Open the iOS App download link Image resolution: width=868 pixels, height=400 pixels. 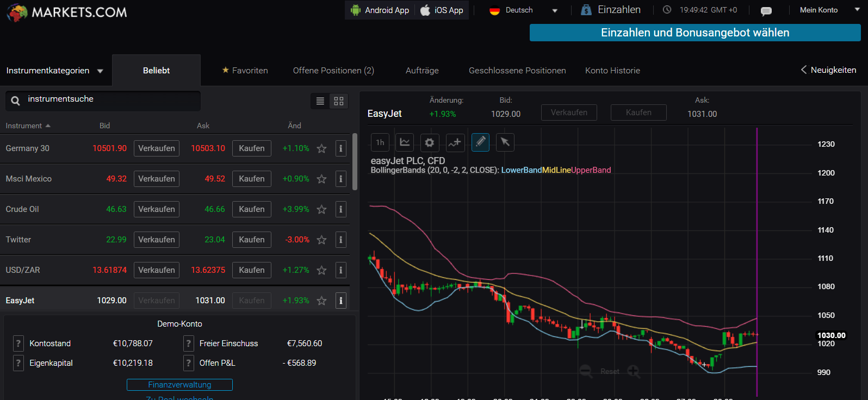click(442, 10)
